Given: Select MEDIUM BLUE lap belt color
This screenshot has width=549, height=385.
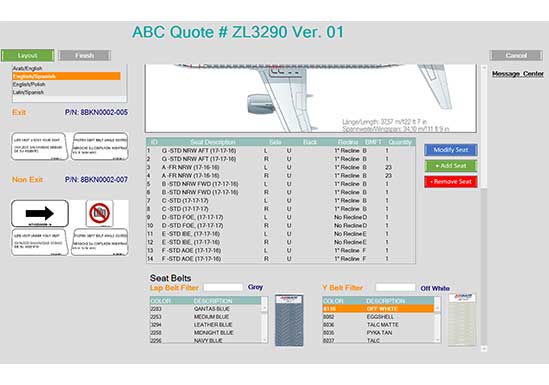Looking at the screenshot, I should (206, 317).
